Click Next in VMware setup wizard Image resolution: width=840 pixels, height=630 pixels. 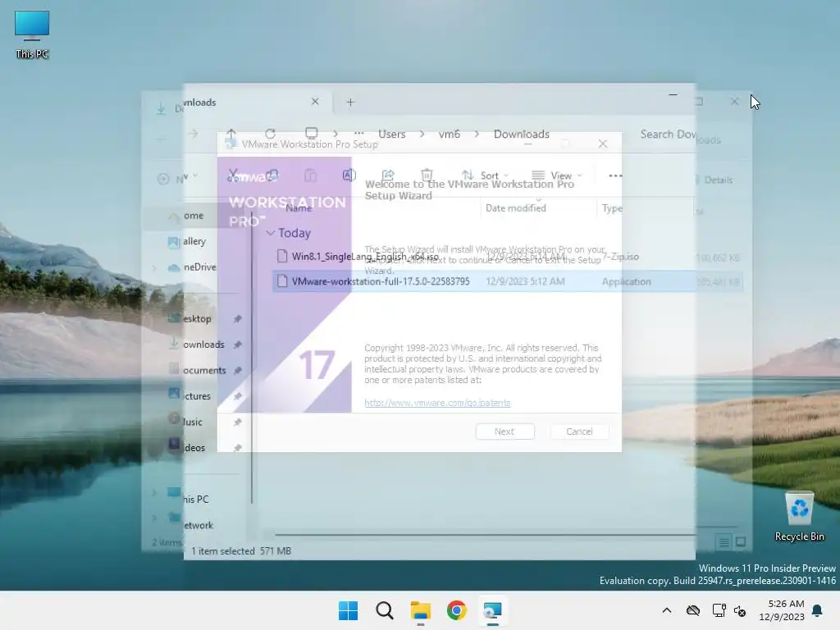click(504, 431)
